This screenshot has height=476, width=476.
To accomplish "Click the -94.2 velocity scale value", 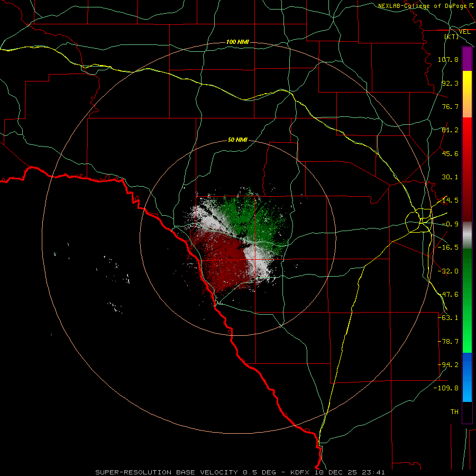I will pos(448,365).
